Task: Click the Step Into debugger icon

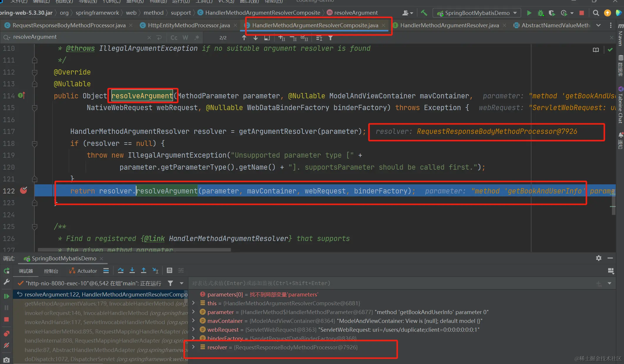Action: coord(132,271)
